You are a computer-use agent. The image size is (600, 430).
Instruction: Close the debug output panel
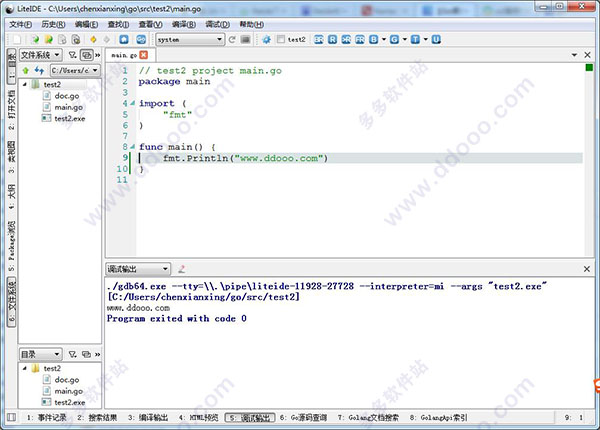pyautogui.click(x=587, y=269)
